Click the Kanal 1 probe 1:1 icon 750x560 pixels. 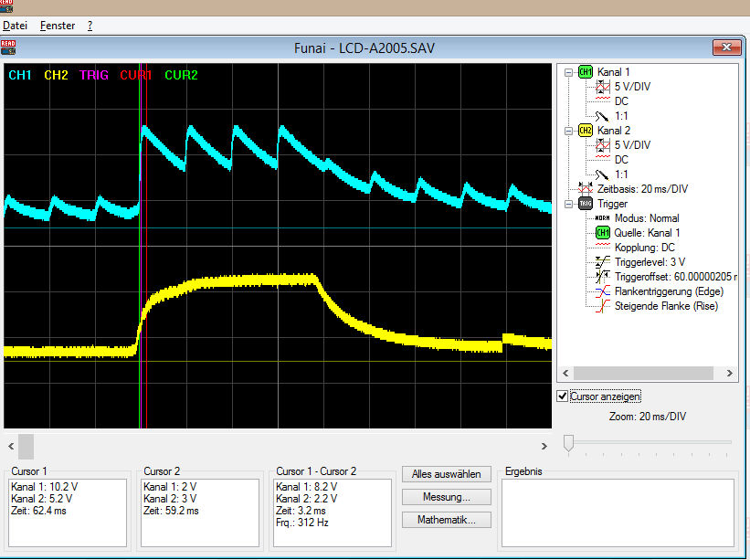tap(602, 116)
